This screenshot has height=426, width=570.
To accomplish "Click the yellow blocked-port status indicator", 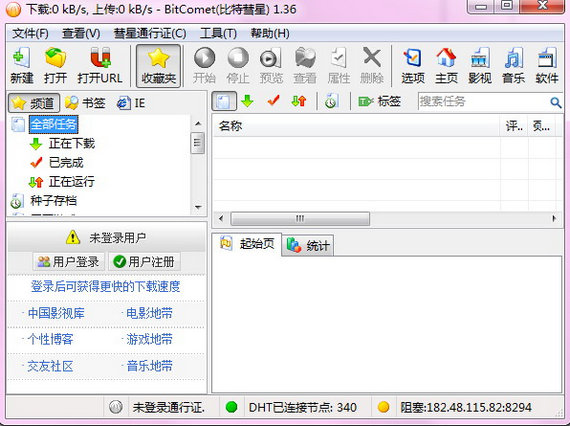I will tap(383, 407).
